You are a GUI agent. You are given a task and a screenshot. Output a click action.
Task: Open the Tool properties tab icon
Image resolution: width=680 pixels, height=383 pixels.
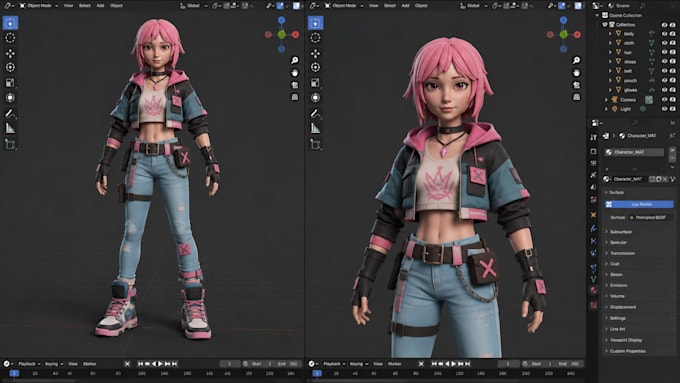[x=593, y=137]
